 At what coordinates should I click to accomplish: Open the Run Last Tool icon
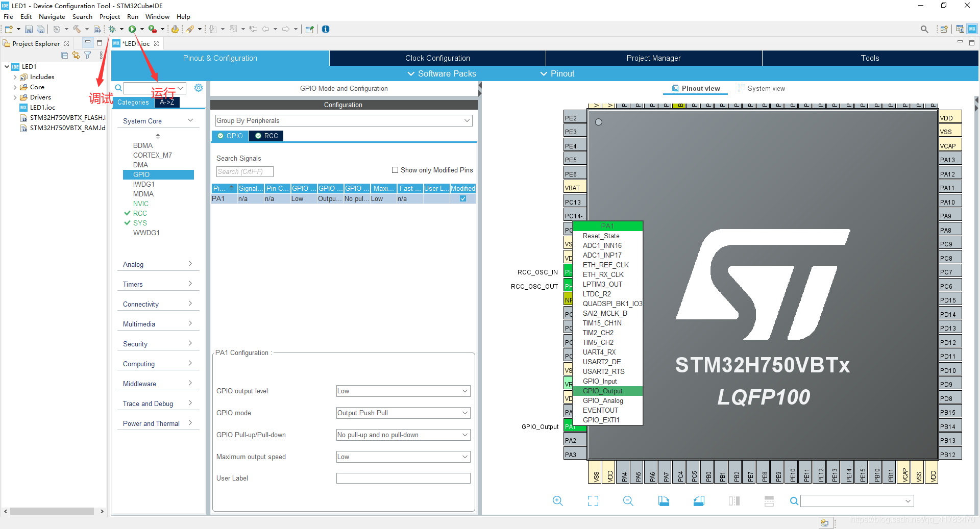click(153, 29)
